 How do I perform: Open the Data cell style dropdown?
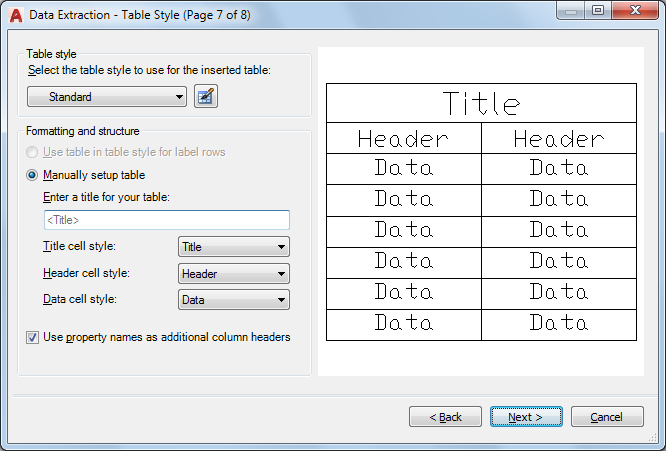(233, 300)
